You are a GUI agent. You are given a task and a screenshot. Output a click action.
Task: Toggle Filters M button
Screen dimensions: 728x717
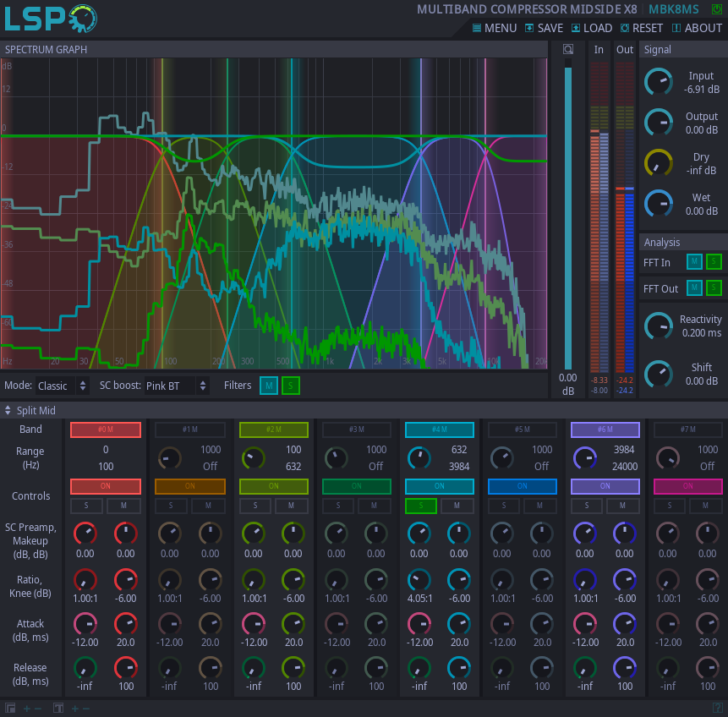point(269,386)
